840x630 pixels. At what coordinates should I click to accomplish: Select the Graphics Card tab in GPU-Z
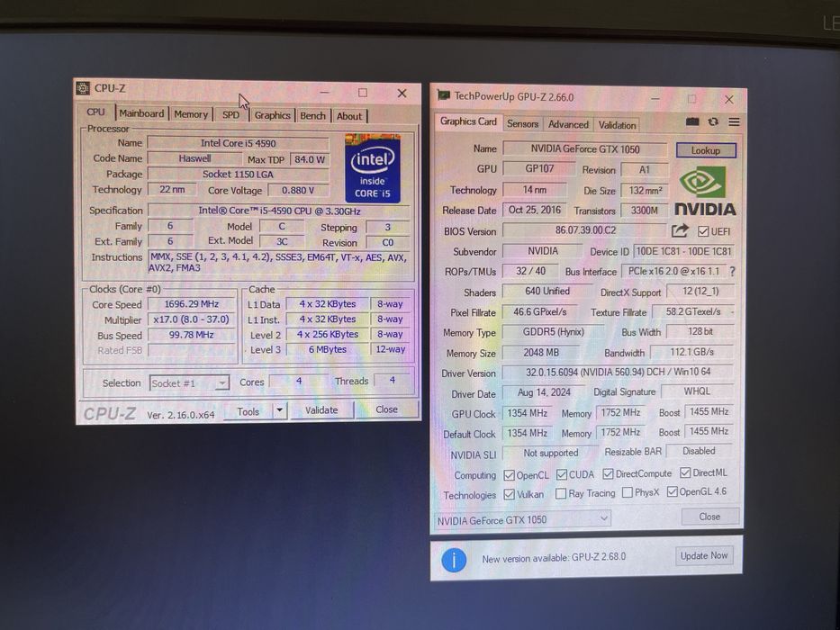point(468,121)
